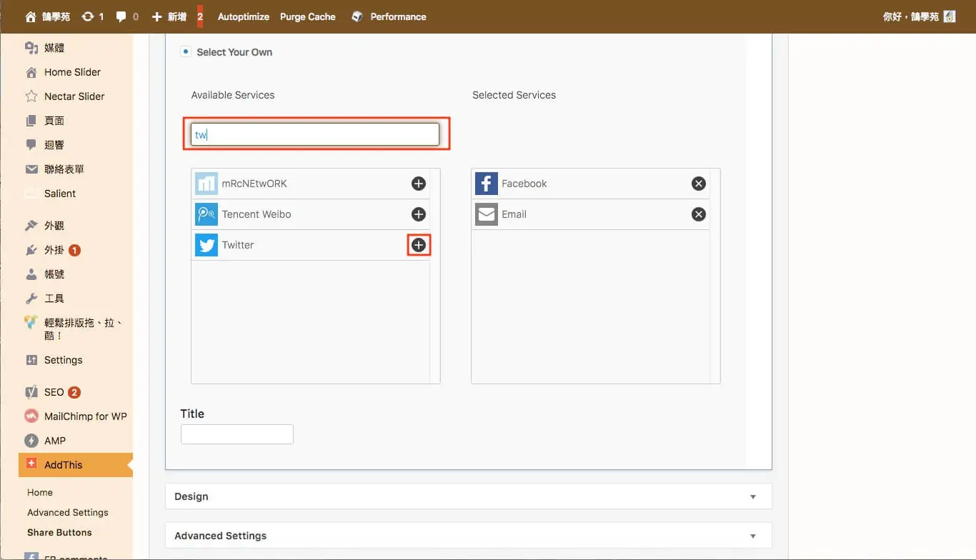Click the Facebook logo icon
Viewport: 976px width, 560px height.
coord(487,184)
